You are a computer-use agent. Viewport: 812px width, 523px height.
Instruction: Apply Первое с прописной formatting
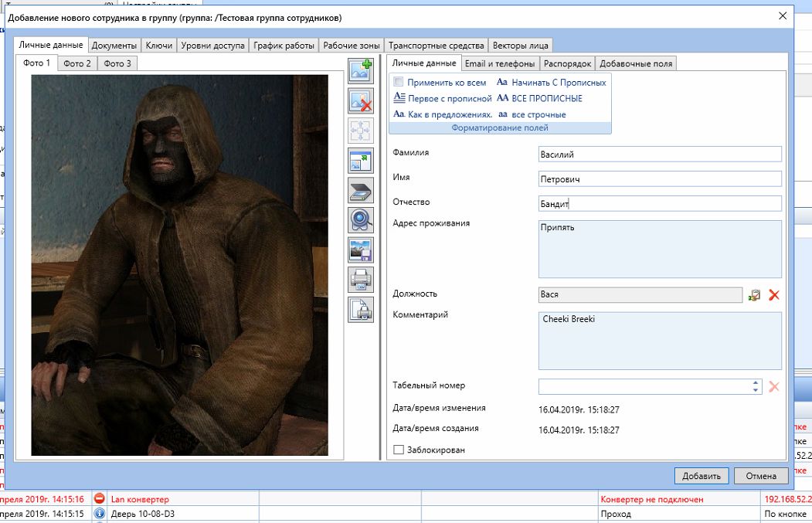[x=442, y=98]
